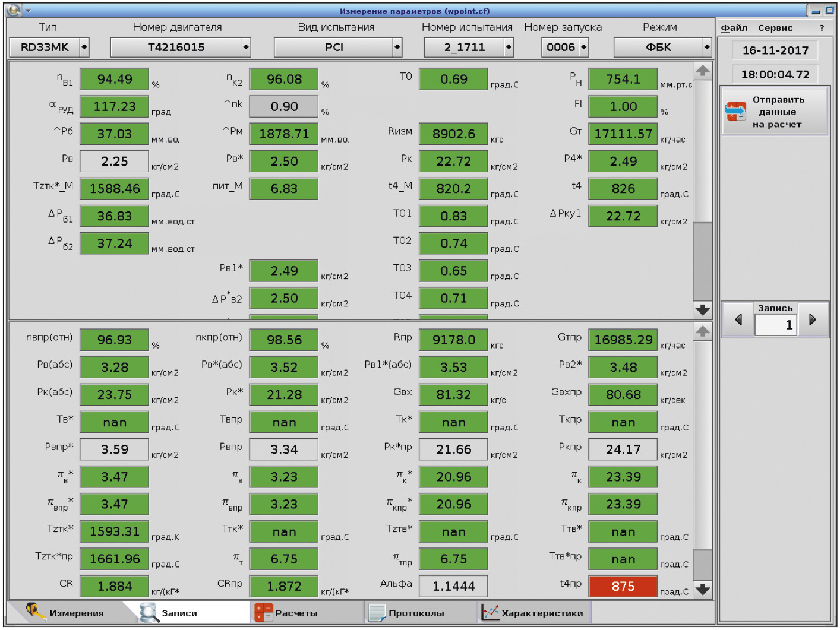Open the Расчеты calculator icon
Screen dimensions: 840x630
point(263,613)
